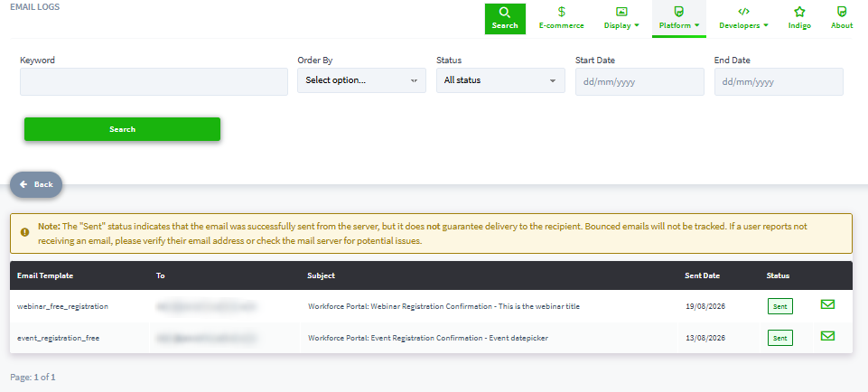Screen dimensions: 868x392
Task: Click the green Search button
Action: point(122,129)
